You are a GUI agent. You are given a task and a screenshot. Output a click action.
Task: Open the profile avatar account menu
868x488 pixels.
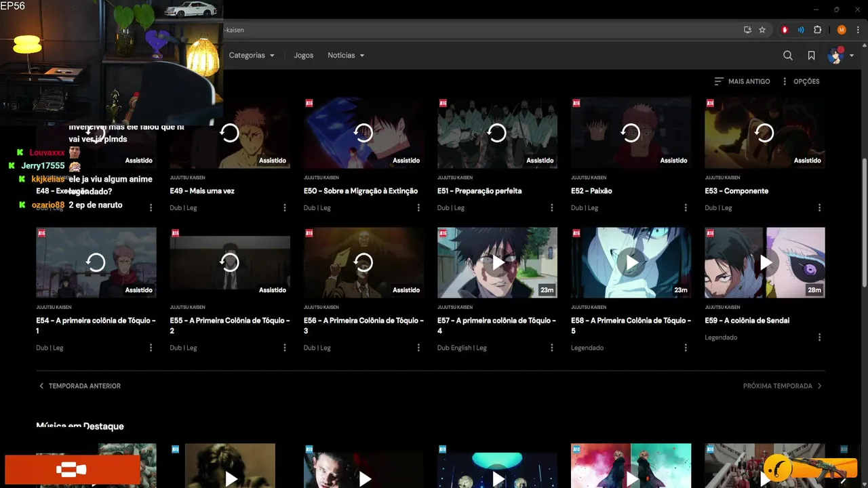pyautogui.click(x=840, y=56)
